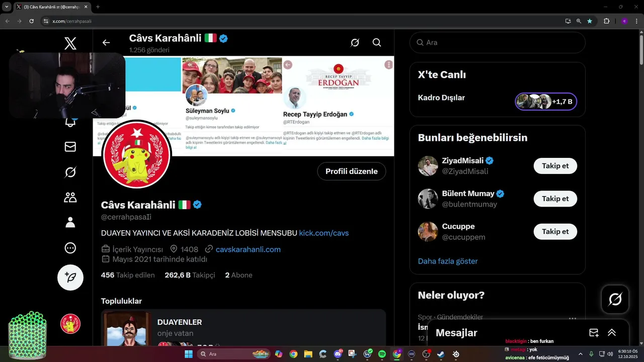Open cavskarahanli.com website link
Screen dimensions: 644x362
pos(248,249)
